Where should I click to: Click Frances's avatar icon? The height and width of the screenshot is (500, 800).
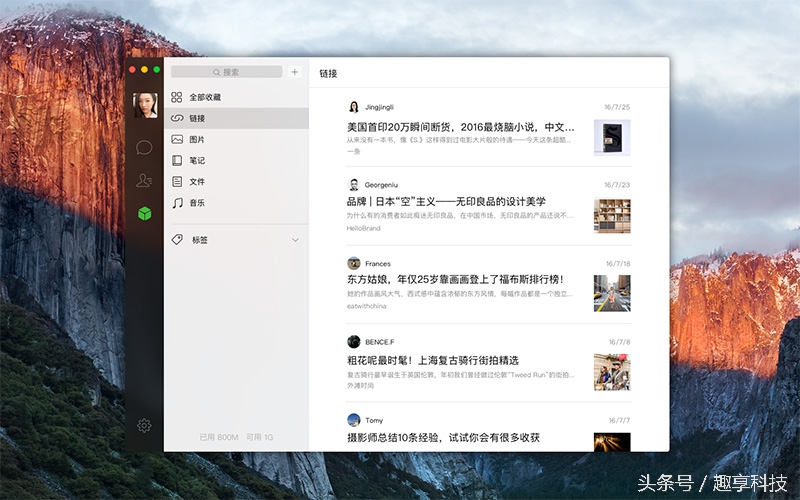tap(354, 263)
